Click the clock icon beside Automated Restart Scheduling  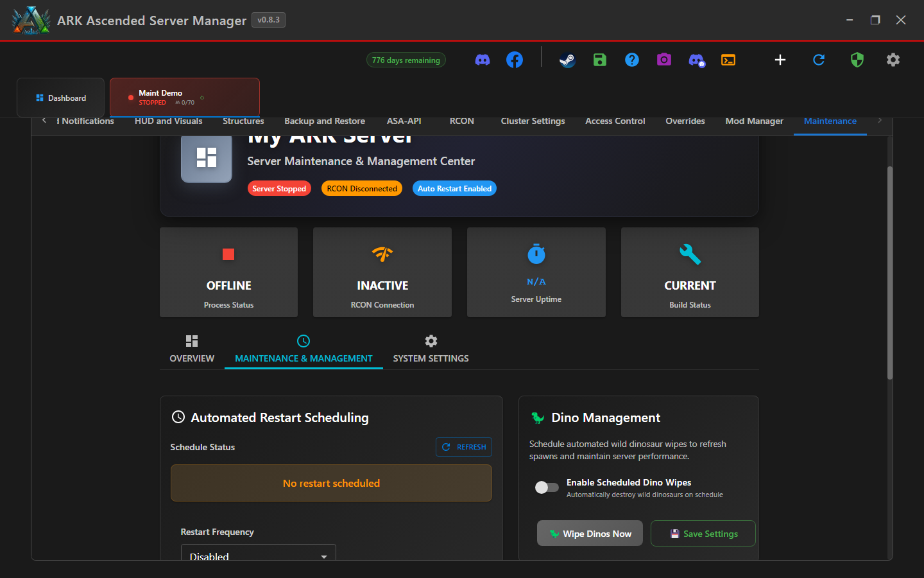point(178,417)
